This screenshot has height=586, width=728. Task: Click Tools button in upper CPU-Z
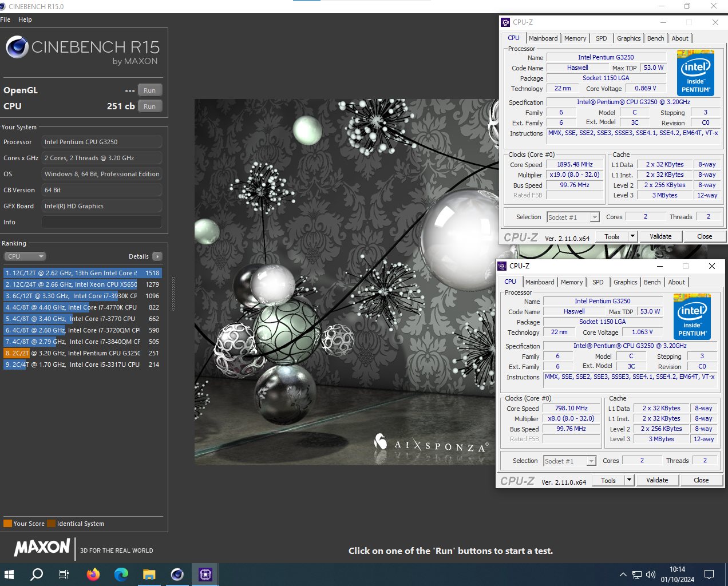612,236
